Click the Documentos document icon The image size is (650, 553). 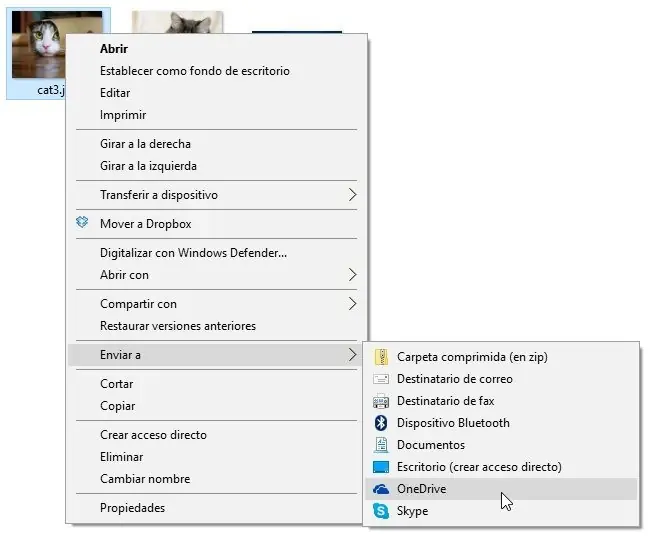[x=381, y=445]
